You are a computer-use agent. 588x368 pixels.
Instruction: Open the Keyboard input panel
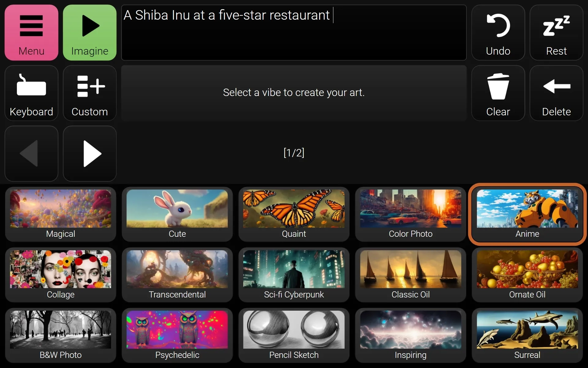(x=31, y=93)
